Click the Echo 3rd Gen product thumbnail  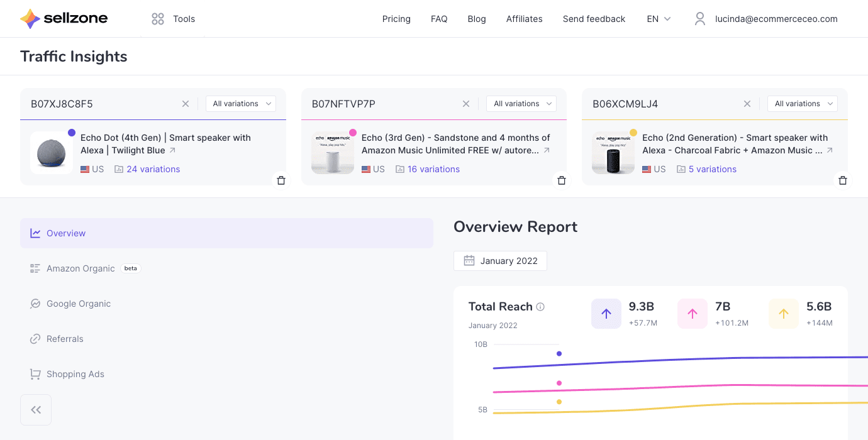333,152
